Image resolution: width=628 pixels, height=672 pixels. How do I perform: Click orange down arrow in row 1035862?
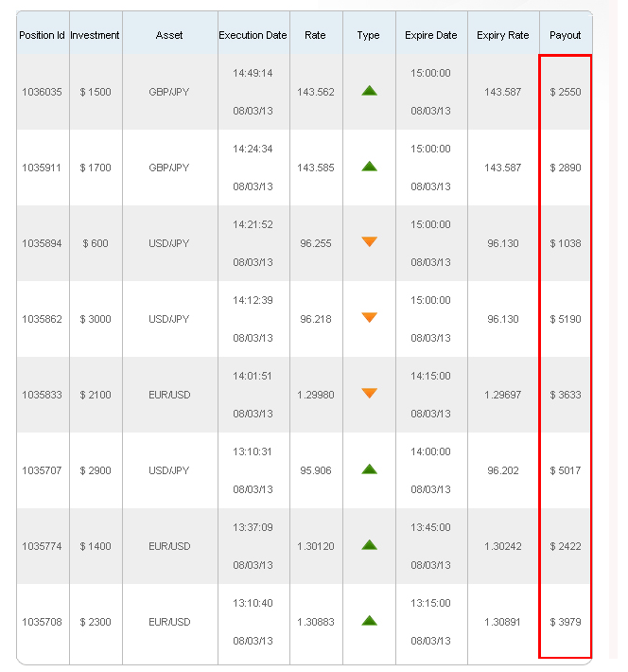pyautogui.click(x=369, y=318)
